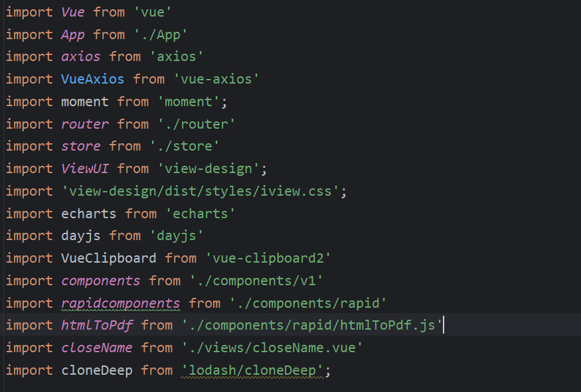The height and width of the screenshot is (392, 581).
Task: Select the blue VueAxios identifier
Action: pyautogui.click(x=93, y=79)
